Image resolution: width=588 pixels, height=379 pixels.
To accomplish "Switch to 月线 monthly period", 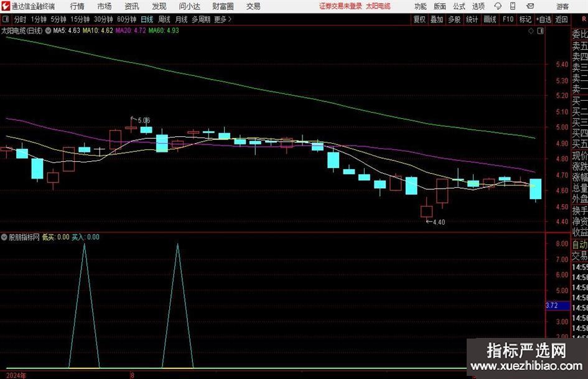I will 182,19.
